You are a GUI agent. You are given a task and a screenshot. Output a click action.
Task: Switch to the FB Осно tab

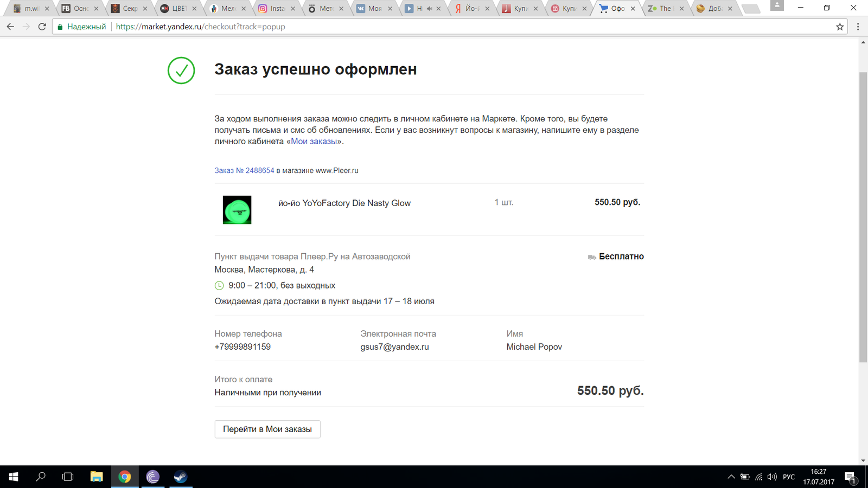pos(80,9)
